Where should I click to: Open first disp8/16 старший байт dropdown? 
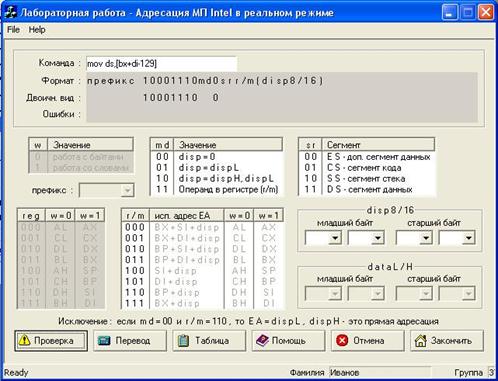(426, 238)
